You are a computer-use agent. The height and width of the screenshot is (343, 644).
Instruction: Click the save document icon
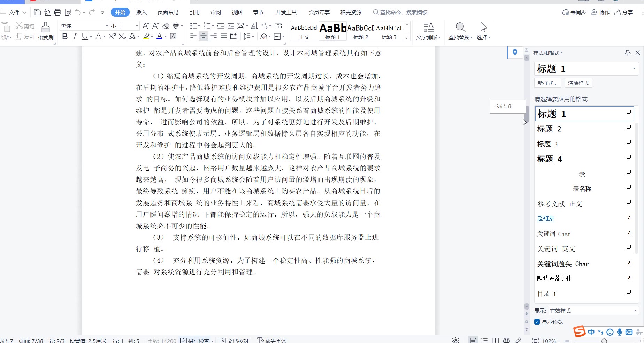(37, 13)
